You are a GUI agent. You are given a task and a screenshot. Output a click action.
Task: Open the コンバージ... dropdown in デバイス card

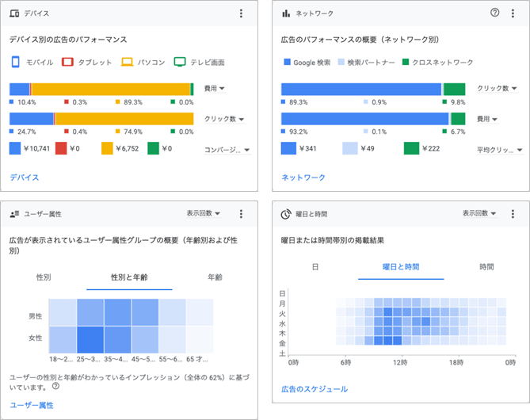[227, 150]
